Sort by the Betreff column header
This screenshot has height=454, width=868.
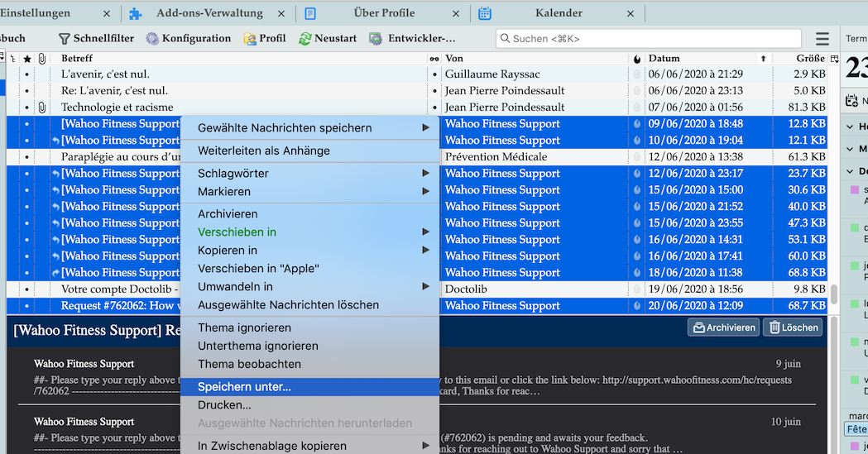238,59
